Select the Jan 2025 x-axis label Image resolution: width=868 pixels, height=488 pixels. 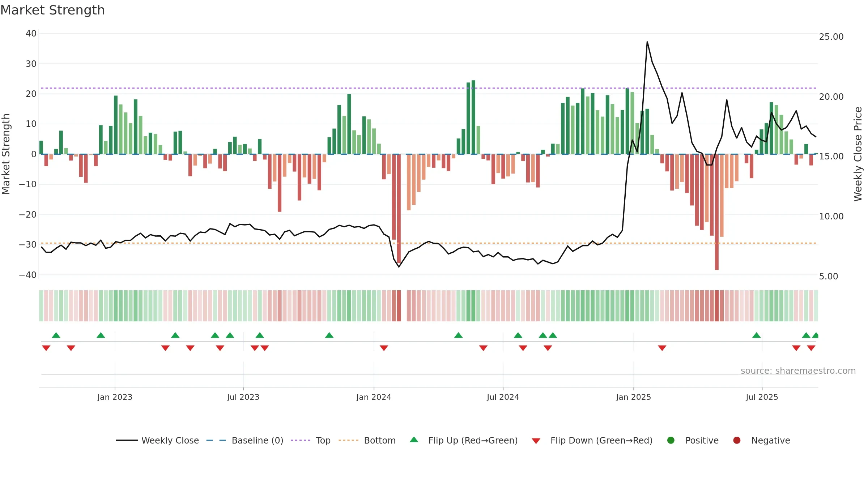pos(633,397)
